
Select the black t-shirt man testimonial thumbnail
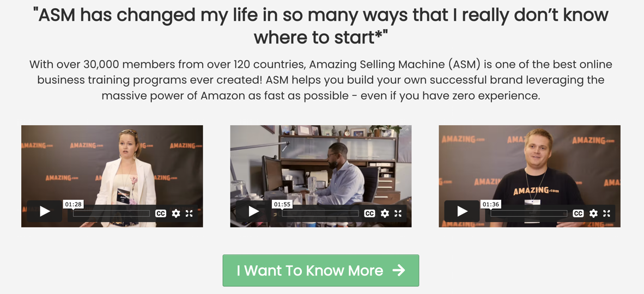[x=530, y=176]
